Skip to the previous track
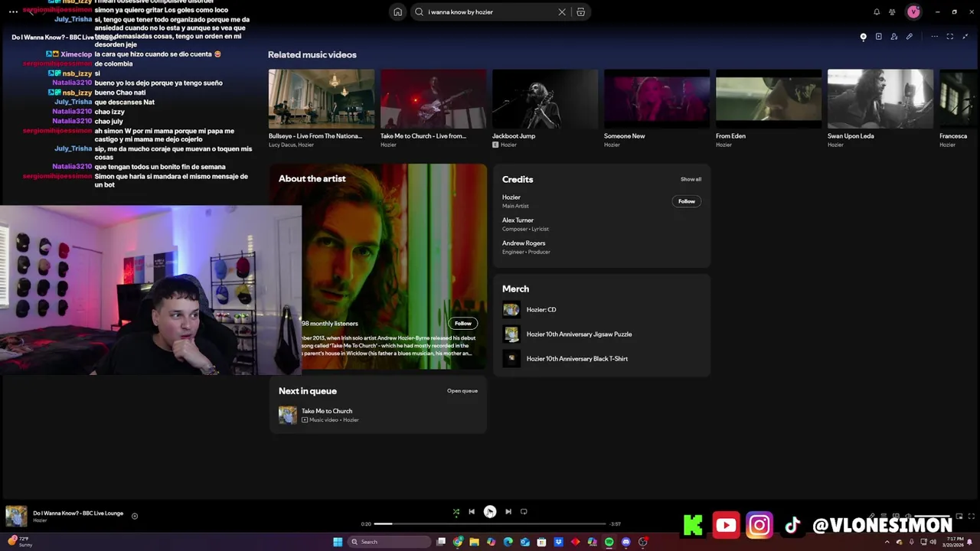980x551 pixels. pyautogui.click(x=472, y=512)
